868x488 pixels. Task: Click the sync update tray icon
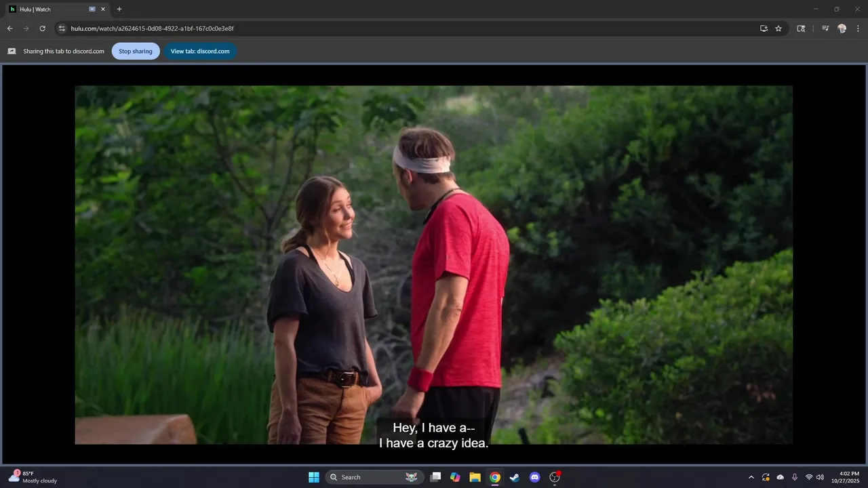[x=766, y=477]
